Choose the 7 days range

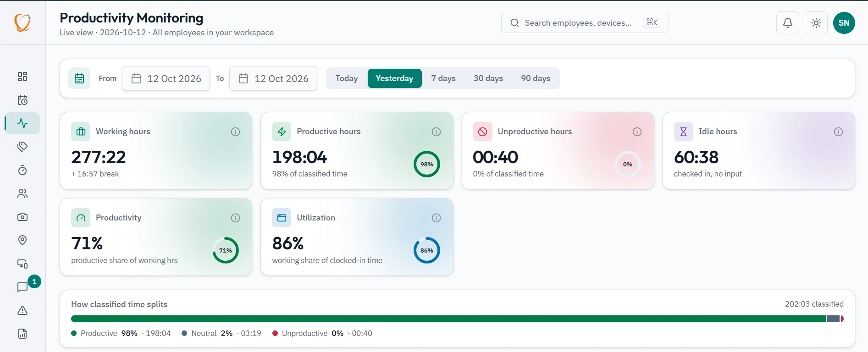[x=443, y=78]
